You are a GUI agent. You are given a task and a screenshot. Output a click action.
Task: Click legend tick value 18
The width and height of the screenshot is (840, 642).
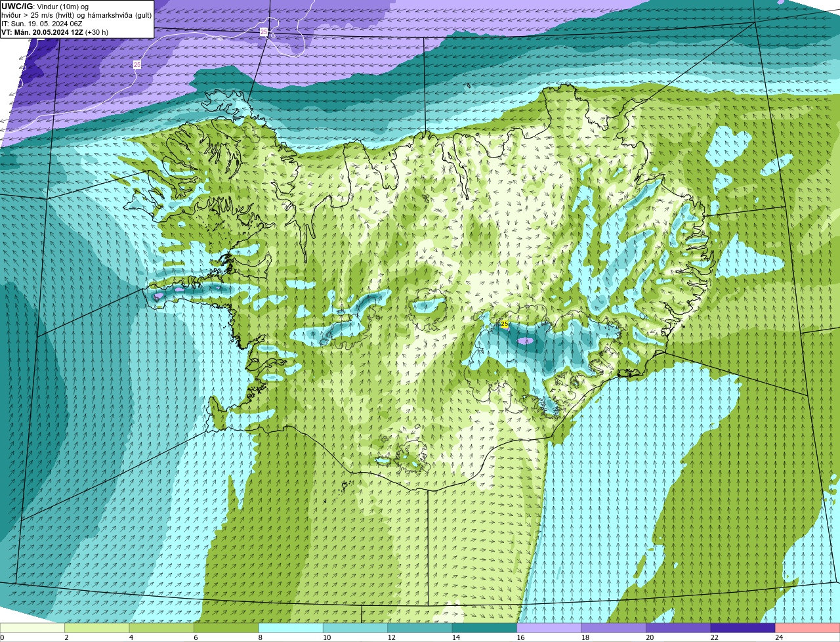click(585, 637)
